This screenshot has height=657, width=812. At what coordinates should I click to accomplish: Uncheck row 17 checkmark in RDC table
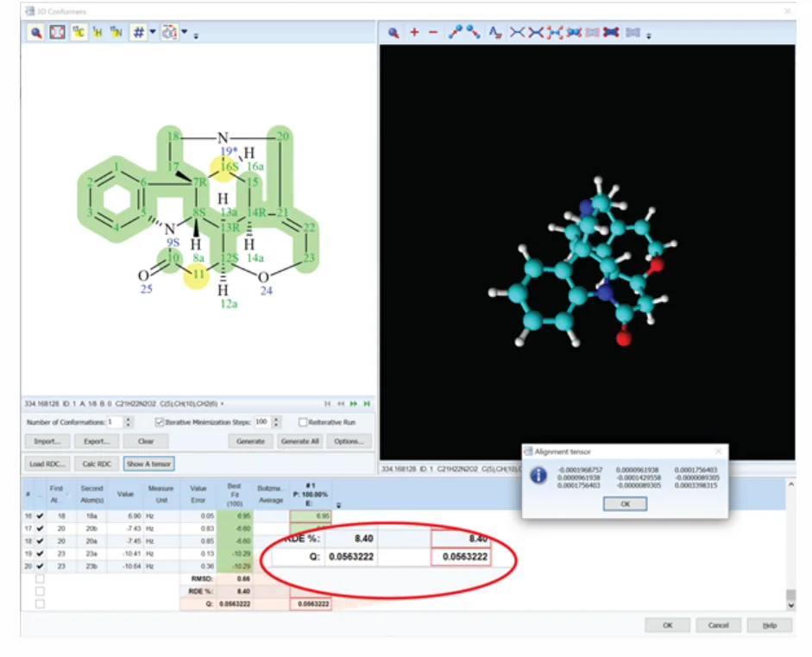(x=40, y=528)
